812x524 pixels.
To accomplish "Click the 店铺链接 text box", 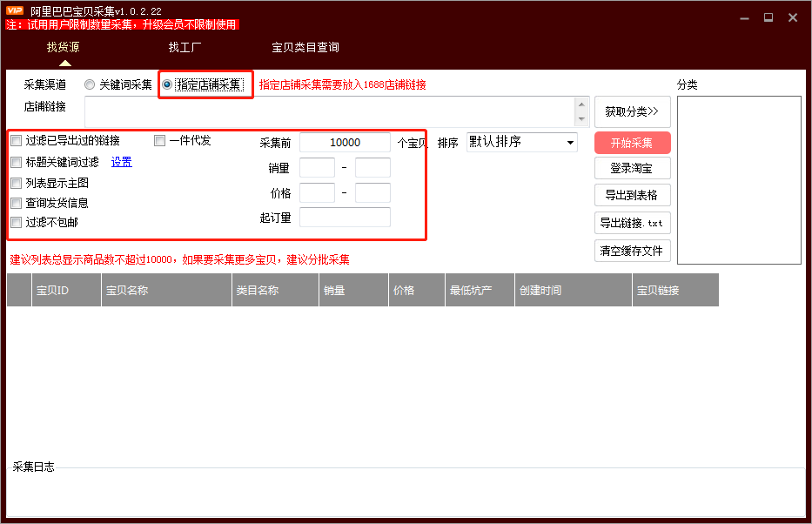I will pos(330,111).
